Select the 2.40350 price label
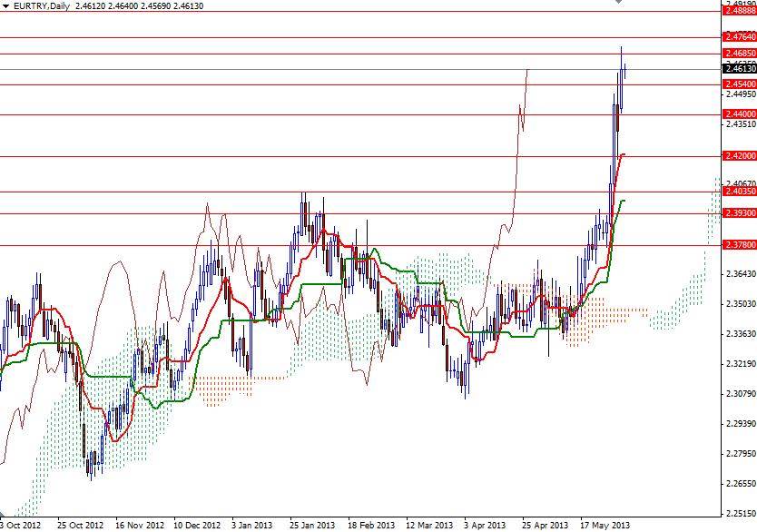757x532 pixels. click(x=738, y=192)
